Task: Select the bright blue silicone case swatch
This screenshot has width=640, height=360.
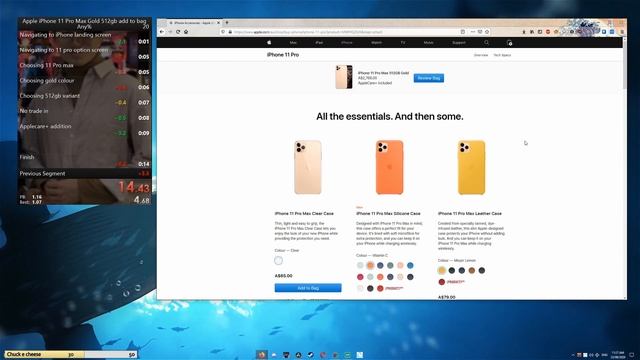Action: coord(410,265)
